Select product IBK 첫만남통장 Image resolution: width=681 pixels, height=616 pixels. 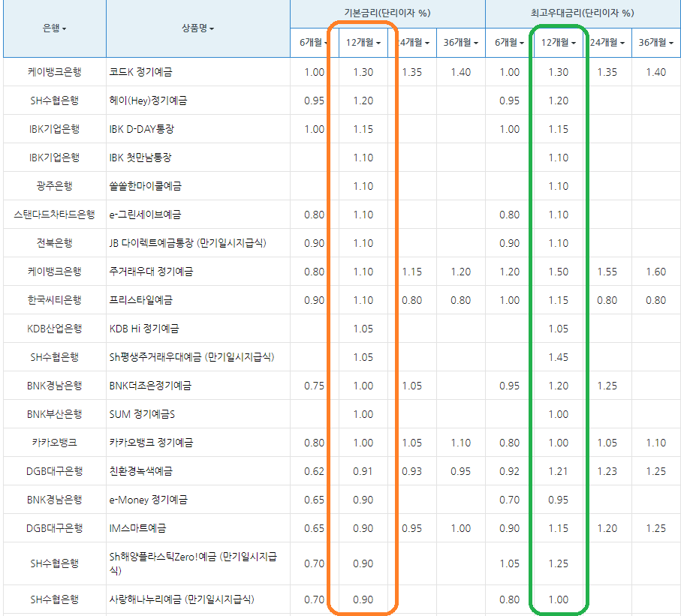click(140, 157)
